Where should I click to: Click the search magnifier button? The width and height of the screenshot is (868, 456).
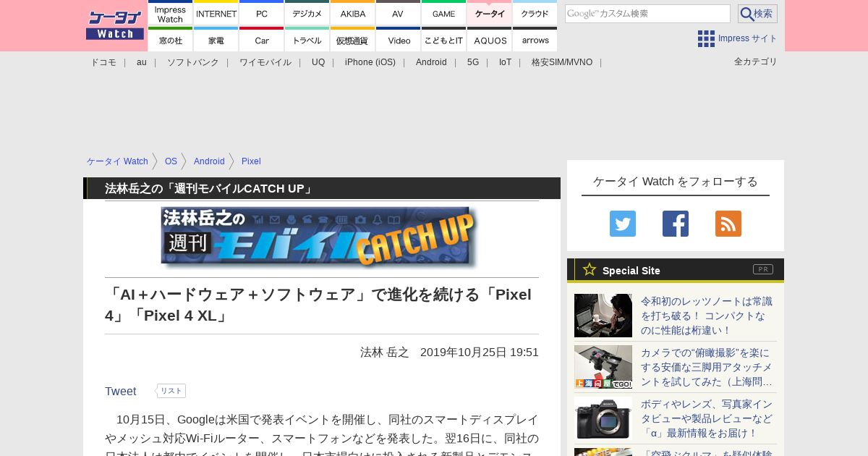tap(757, 14)
